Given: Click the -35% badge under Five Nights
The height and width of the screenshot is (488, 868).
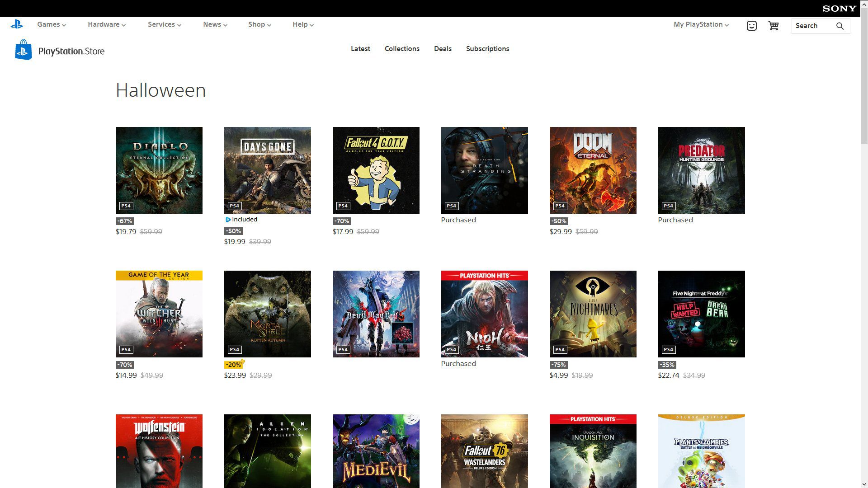Looking at the screenshot, I should pyautogui.click(x=667, y=365).
